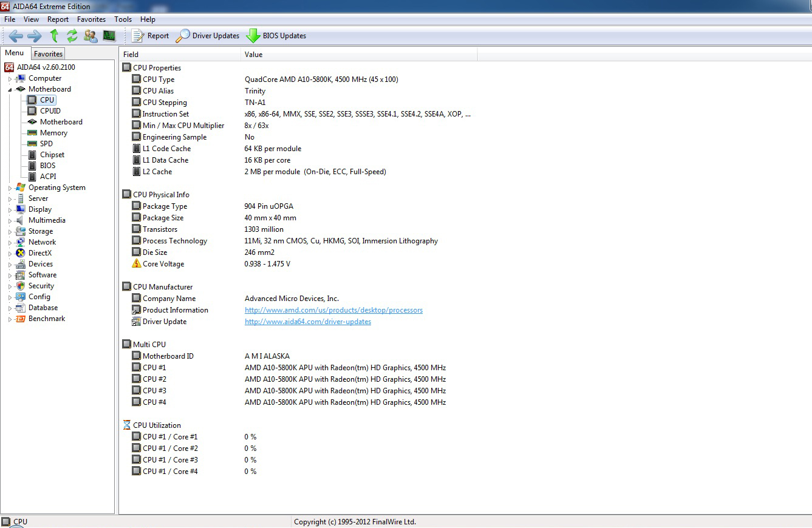Image resolution: width=812 pixels, height=528 pixels.
Task: Open the Report menu in menu bar
Action: pos(58,19)
